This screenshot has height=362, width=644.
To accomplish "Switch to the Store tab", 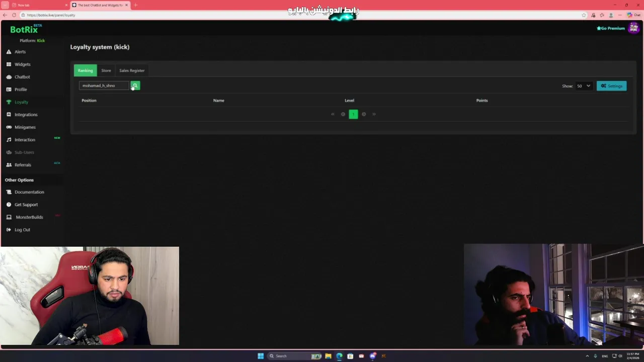I will [106, 70].
